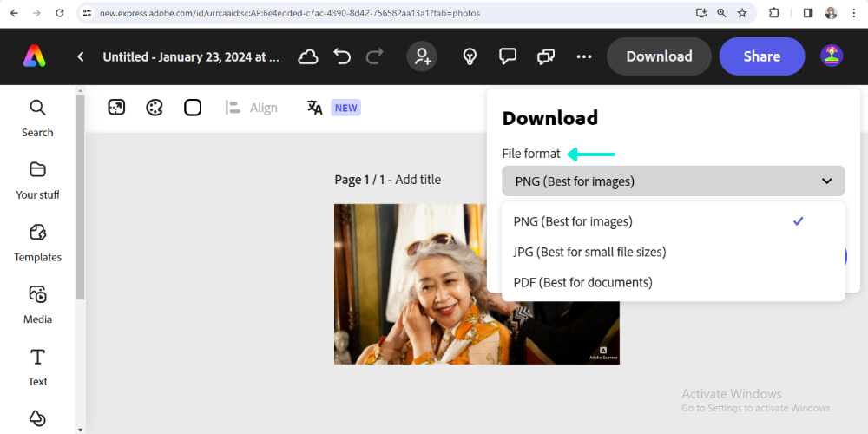Viewport: 868px width, 434px height.
Task: Invite collaborators with the add-person icon
Action: 422,56
